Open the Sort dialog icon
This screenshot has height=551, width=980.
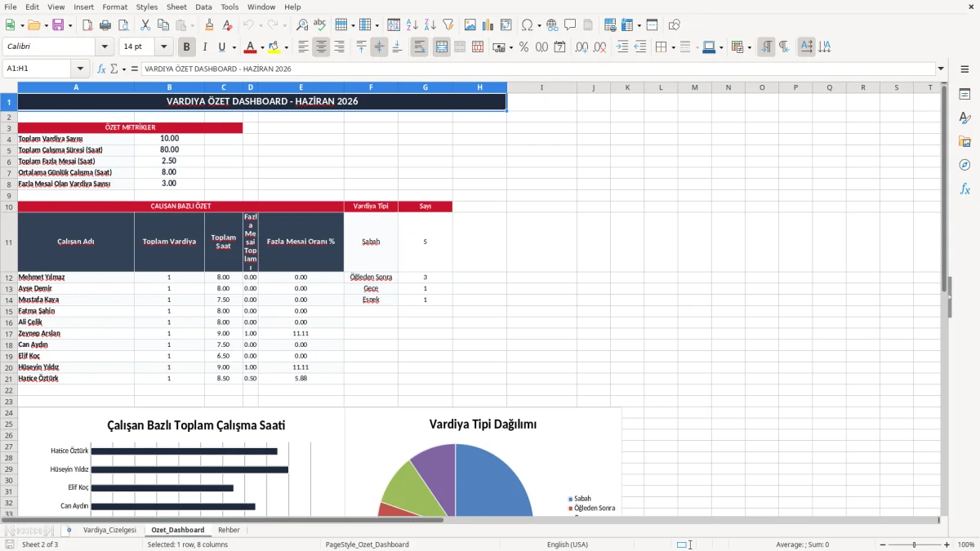pos(394,25)
